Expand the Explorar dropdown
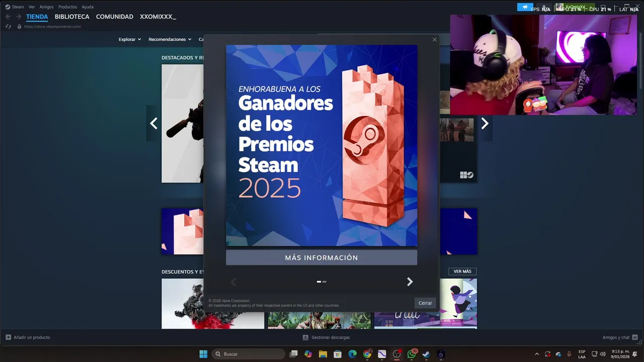The width and height of the screenshot is (644, 362). coord(130,39)
